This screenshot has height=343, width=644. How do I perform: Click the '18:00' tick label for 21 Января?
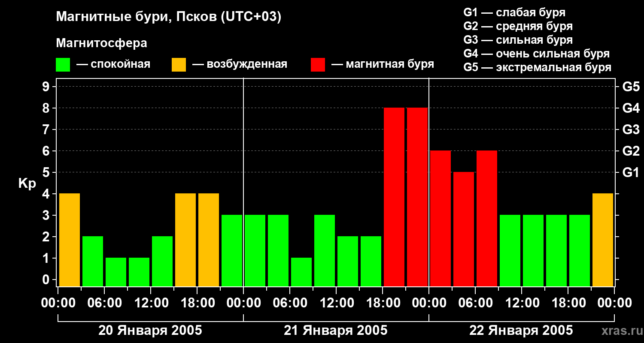(x=383, y=303)
